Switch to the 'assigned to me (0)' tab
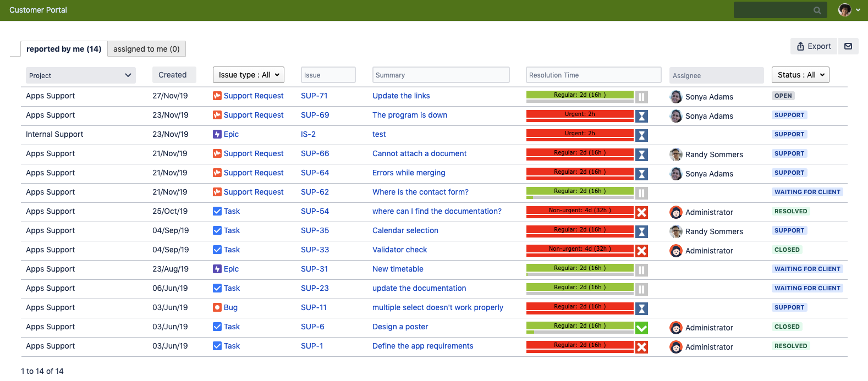868x381 pixels. click(x=146, y=49)
